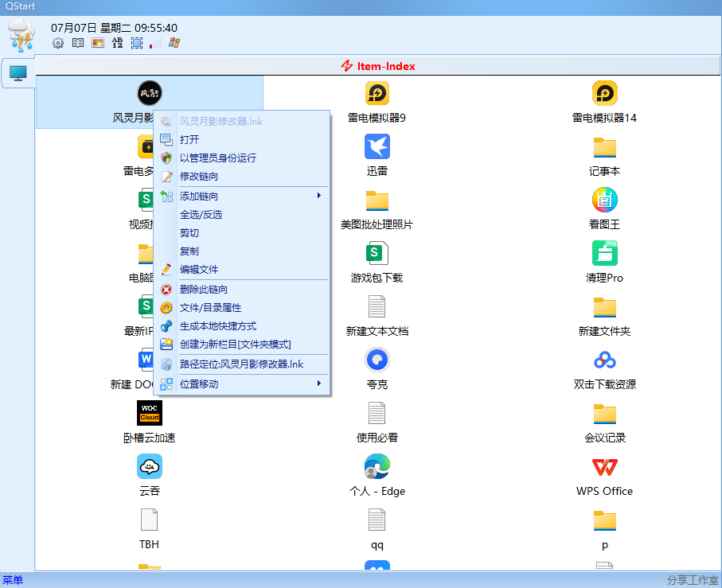This screenshot has height=588, width=722.
Task: Click the thunderstorm weather icon
Action: click(21, 35)
